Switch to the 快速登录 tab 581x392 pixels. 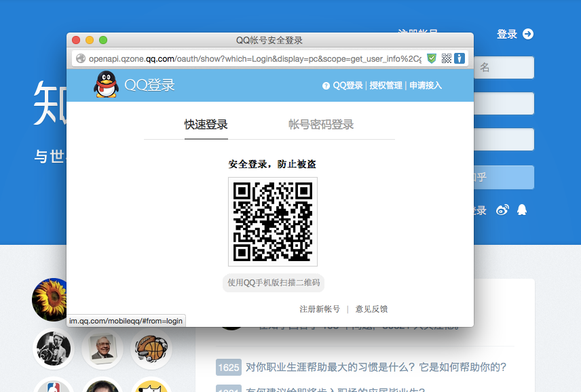coord(206,125)
